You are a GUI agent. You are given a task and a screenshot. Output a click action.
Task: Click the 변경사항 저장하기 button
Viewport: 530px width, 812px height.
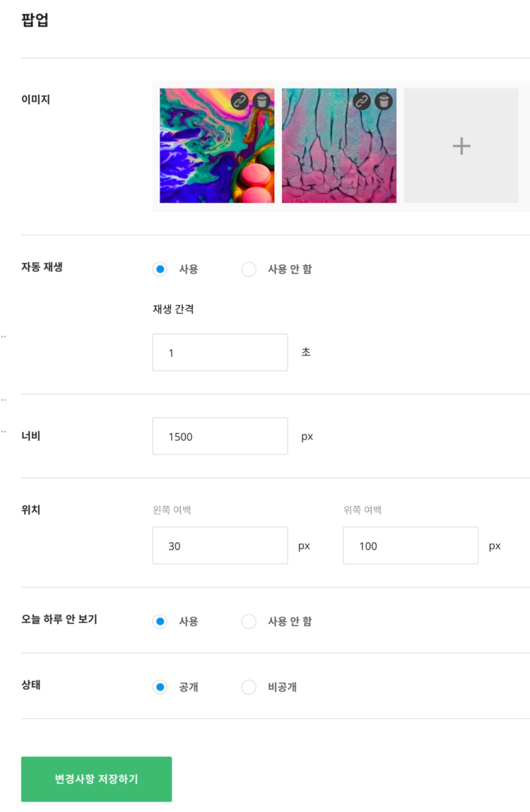tap(96, 779)
